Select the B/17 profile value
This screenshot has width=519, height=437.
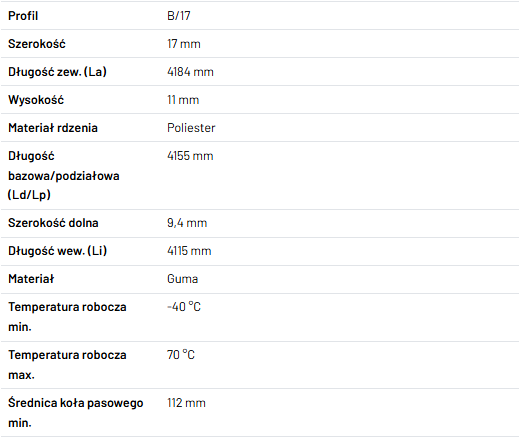[x=179, y=16]
